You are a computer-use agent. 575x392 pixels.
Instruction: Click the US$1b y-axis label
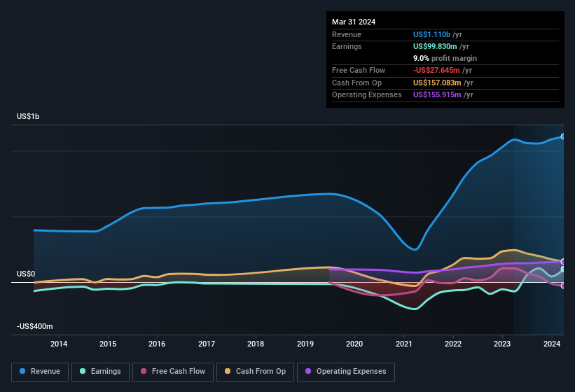coord(28,116)
